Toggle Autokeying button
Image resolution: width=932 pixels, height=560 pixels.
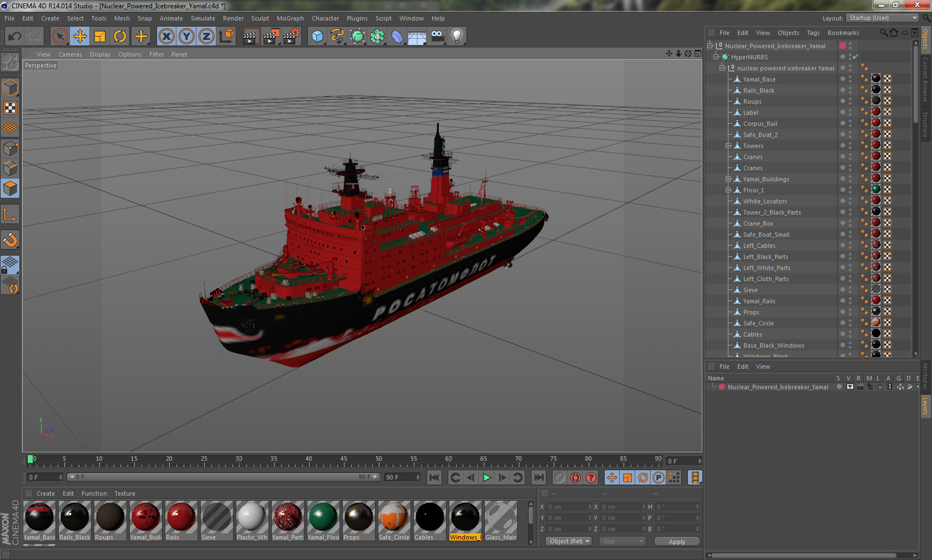point(575,477)
